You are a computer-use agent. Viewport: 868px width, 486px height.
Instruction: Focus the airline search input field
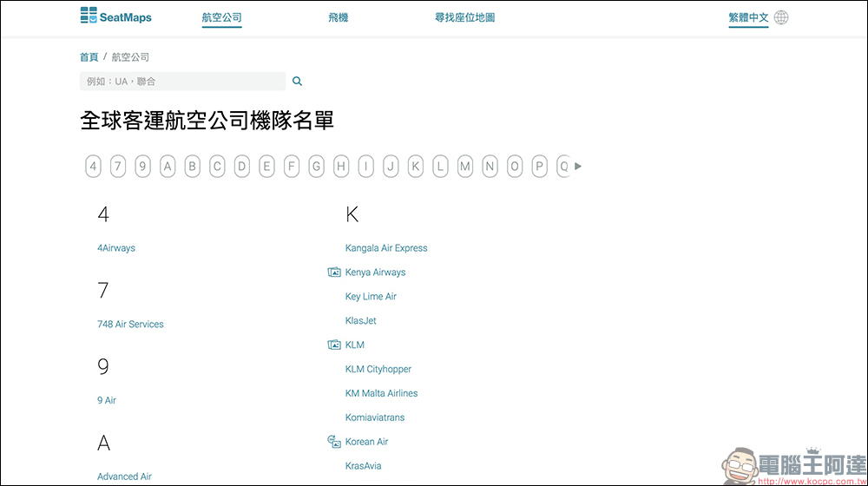[x=182, y=82]
